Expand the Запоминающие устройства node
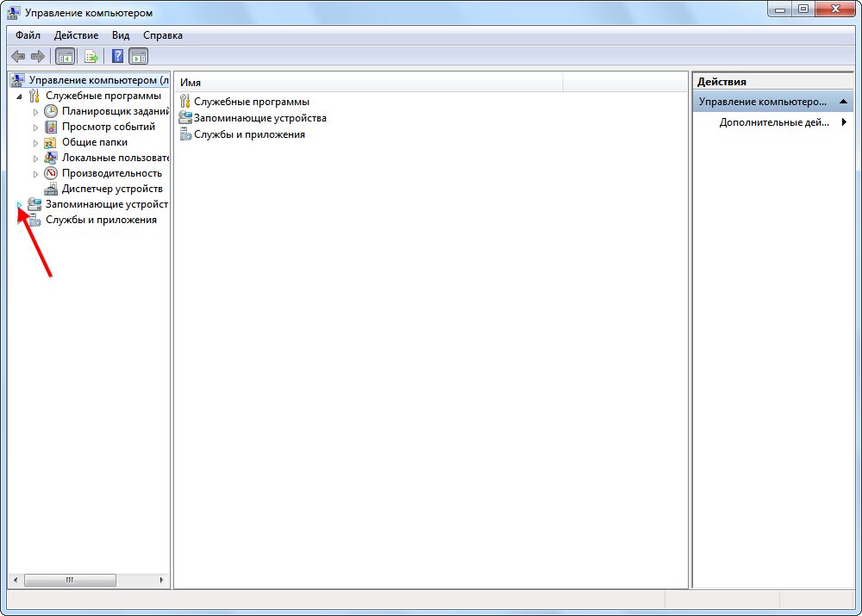Viewport: 862px width, 616px height. coord(19,205)
